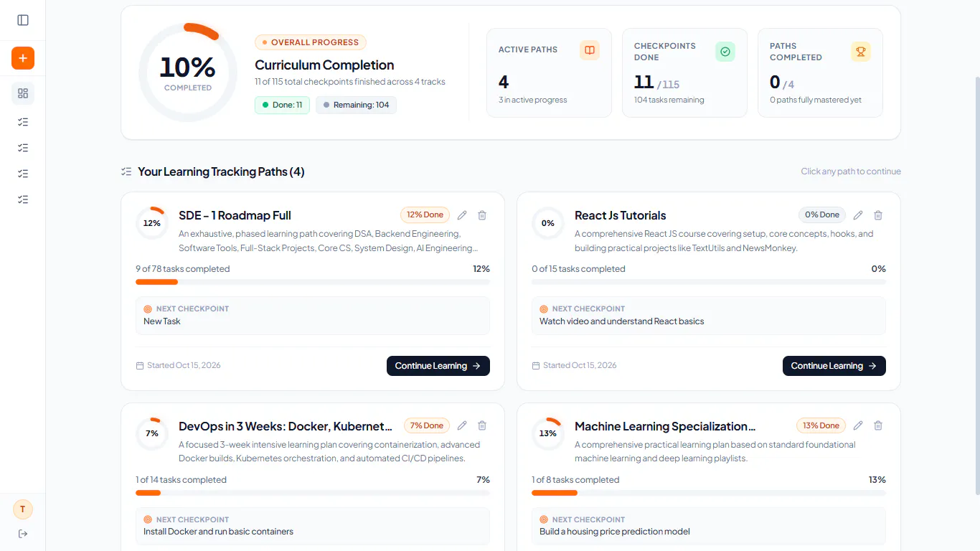Open DevOps in 3 Weeks path title
Image resolution: width=980 pixels, height=551 pixels.
pos(286,426)
